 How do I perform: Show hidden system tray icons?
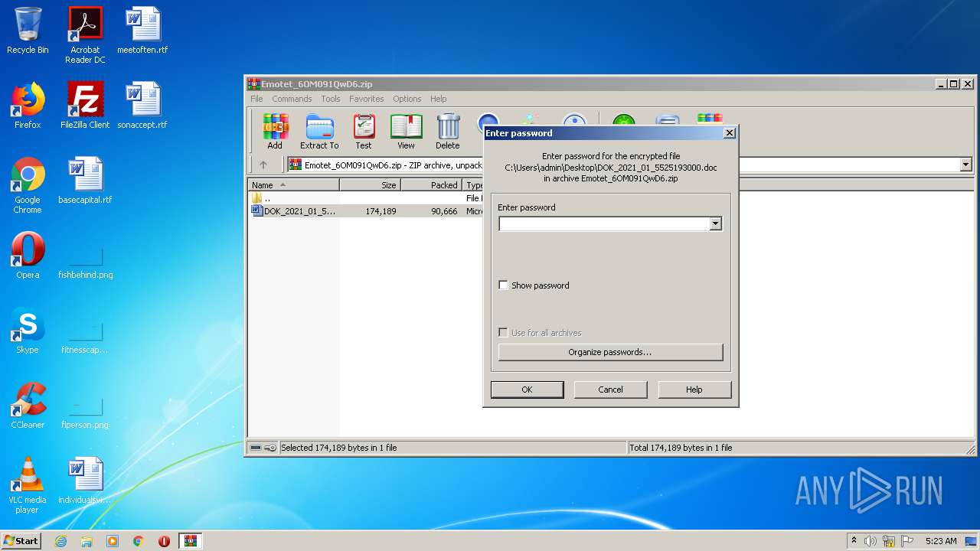853,541
